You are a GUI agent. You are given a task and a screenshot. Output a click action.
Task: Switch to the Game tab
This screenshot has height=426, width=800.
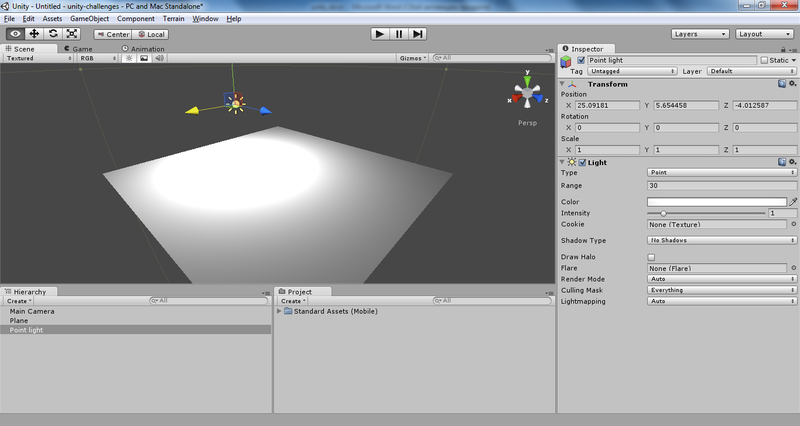[x=78, y=49]
